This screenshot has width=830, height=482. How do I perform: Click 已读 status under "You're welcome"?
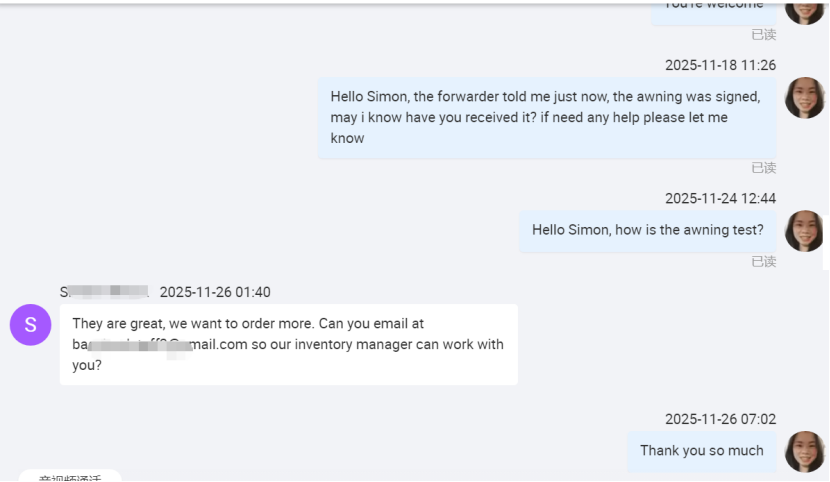coord(764,35)
